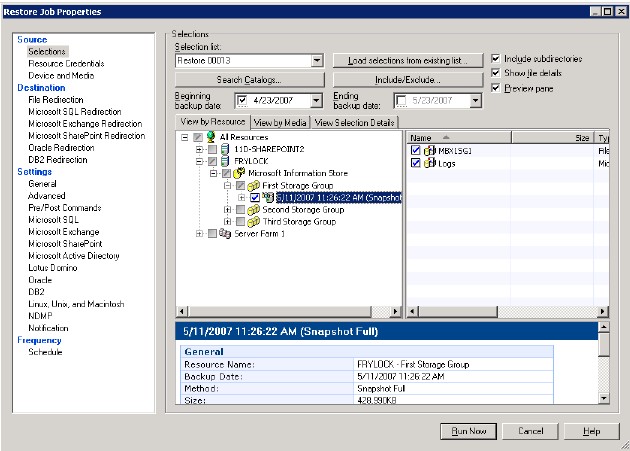Open the Selection list dropdown
Screen dimensions: 630x451
pyautogui.click(x=317, y=61)
